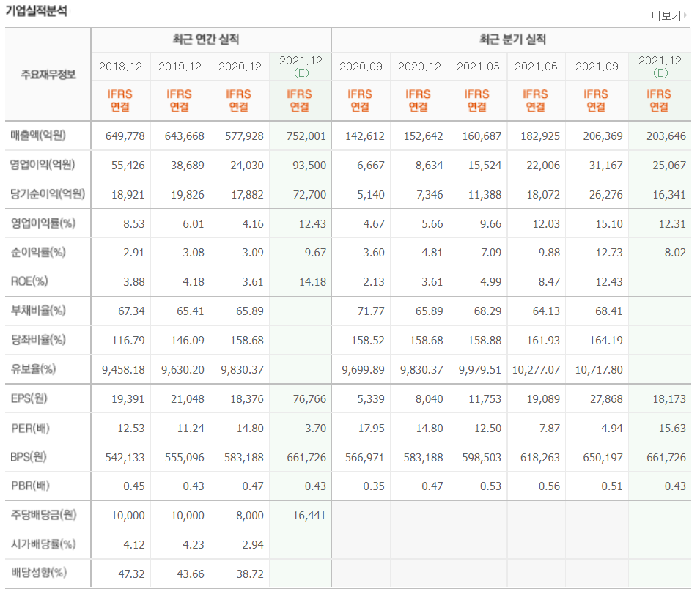Open the 더보기 link

(666, 15)
